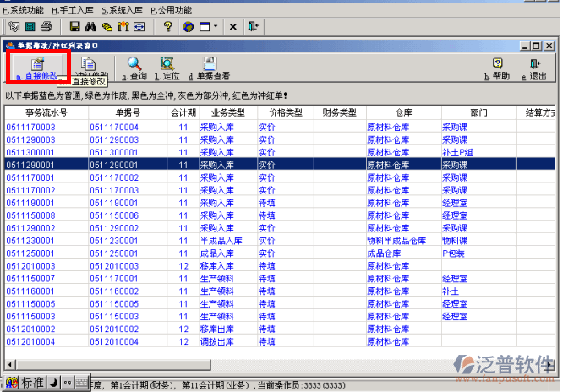This screenshot has width=563, height=392.
Task: Click the 退出 (exit) door icon
Action: coord(533,68)
